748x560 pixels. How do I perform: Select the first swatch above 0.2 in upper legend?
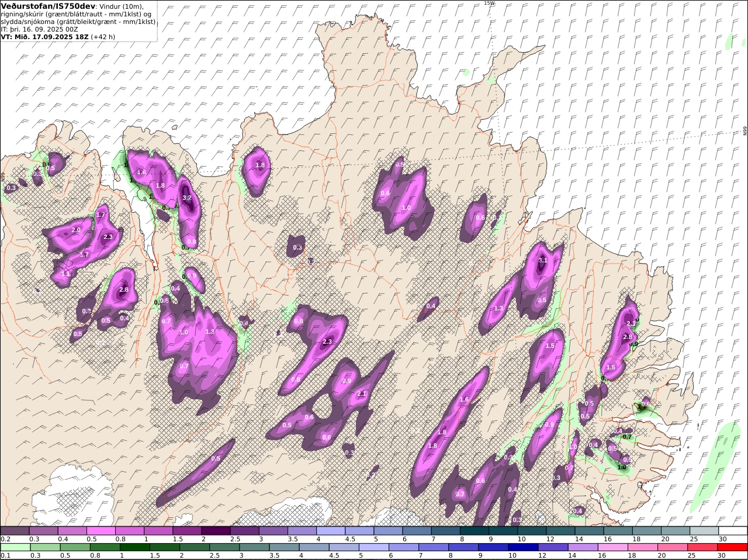click(15, 531)
